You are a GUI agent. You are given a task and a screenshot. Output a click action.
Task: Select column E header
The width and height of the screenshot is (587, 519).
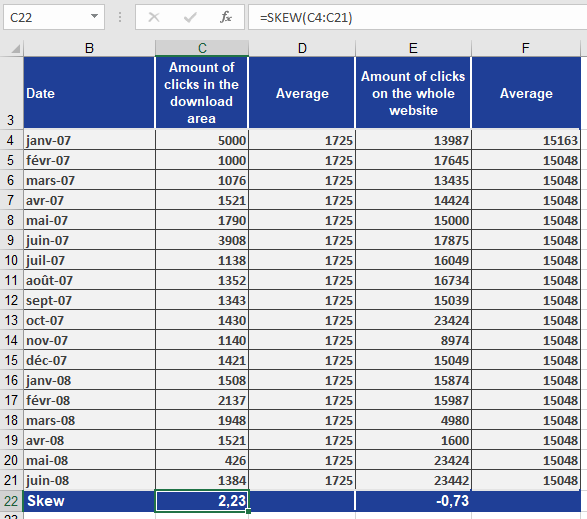tap(413, 48)
